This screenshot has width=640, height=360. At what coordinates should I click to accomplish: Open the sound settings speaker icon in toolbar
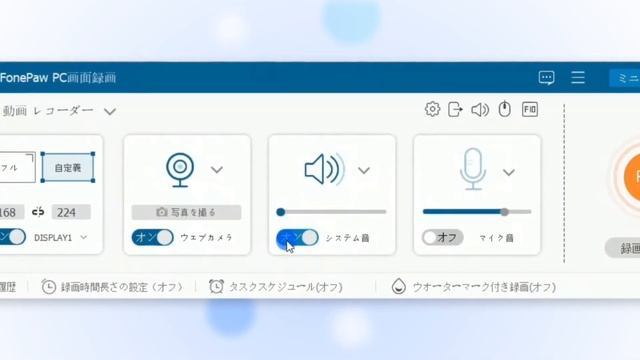coord(480,109)
